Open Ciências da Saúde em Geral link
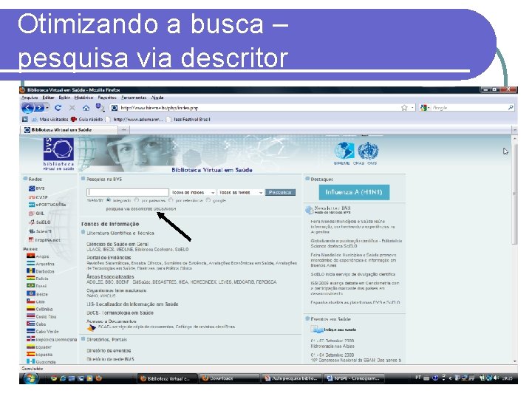 117,244
